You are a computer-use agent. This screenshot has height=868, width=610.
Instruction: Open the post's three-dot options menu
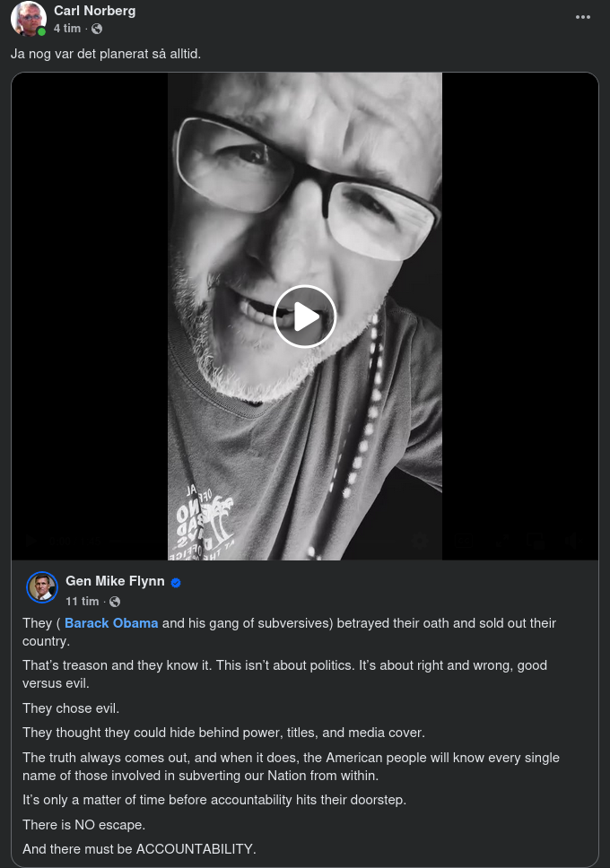tap(583, 17)
